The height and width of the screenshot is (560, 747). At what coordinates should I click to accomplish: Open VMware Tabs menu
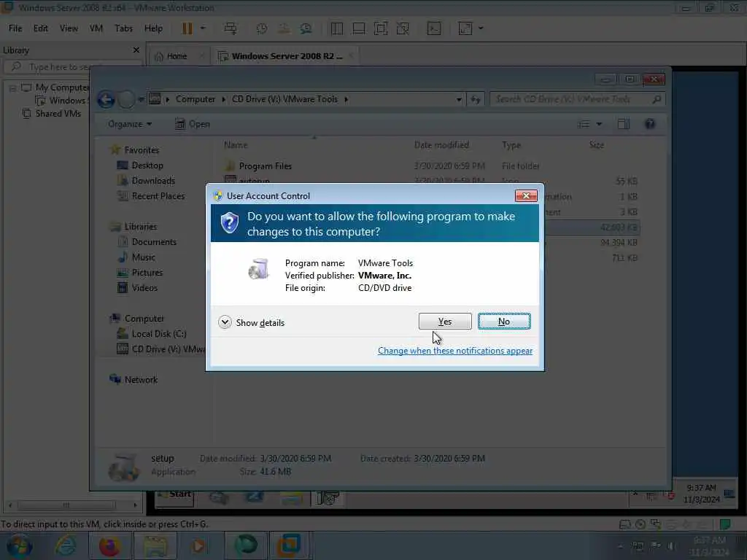tap(123, 28)
